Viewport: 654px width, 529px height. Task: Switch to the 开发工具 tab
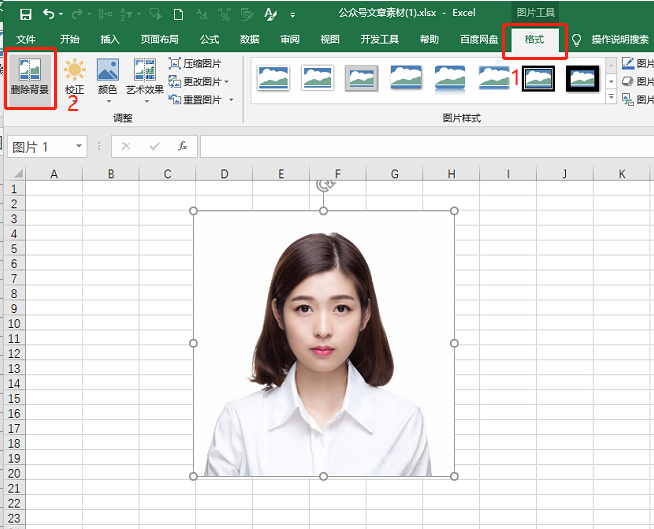pos(380,40)
